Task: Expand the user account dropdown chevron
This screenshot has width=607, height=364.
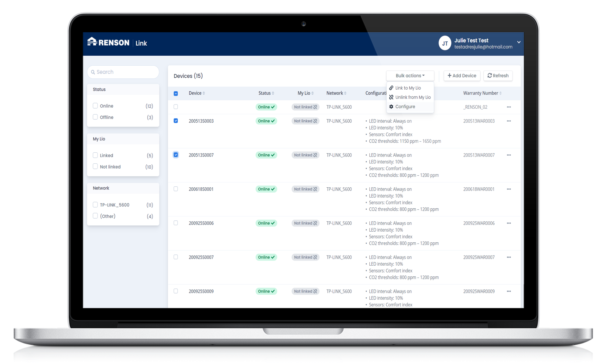Action: coord(519,42)
